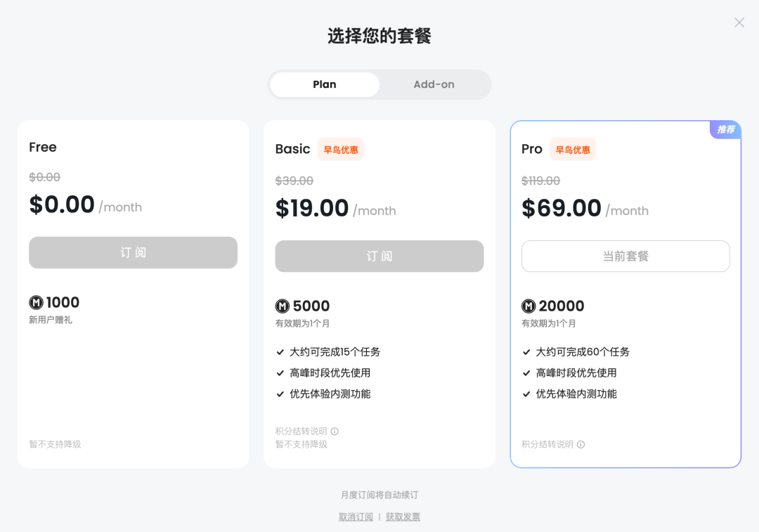Click the 推荐 ribbon on Pro card
The width and height of the screenshot is (759, 532).
pos(726,129)
